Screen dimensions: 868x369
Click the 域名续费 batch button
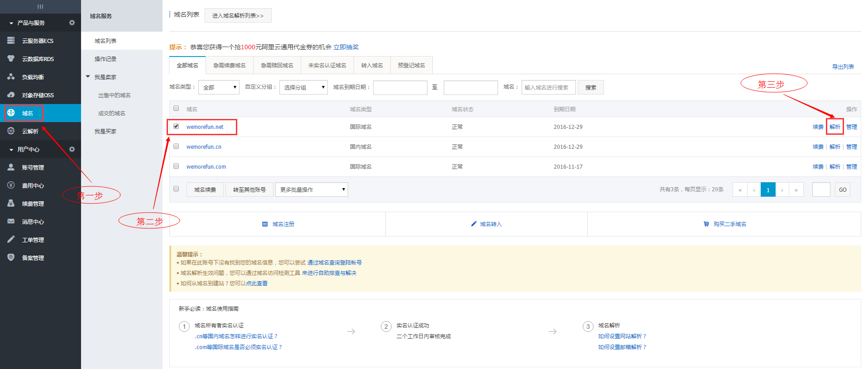[205, 189]
